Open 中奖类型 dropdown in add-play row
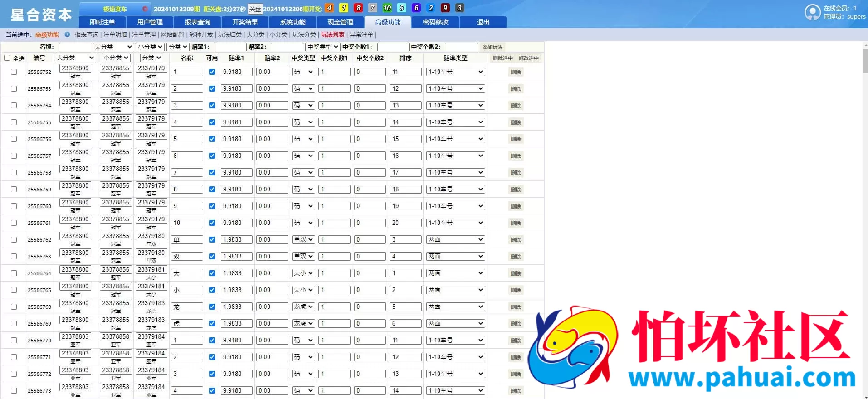 click(323, 47)
